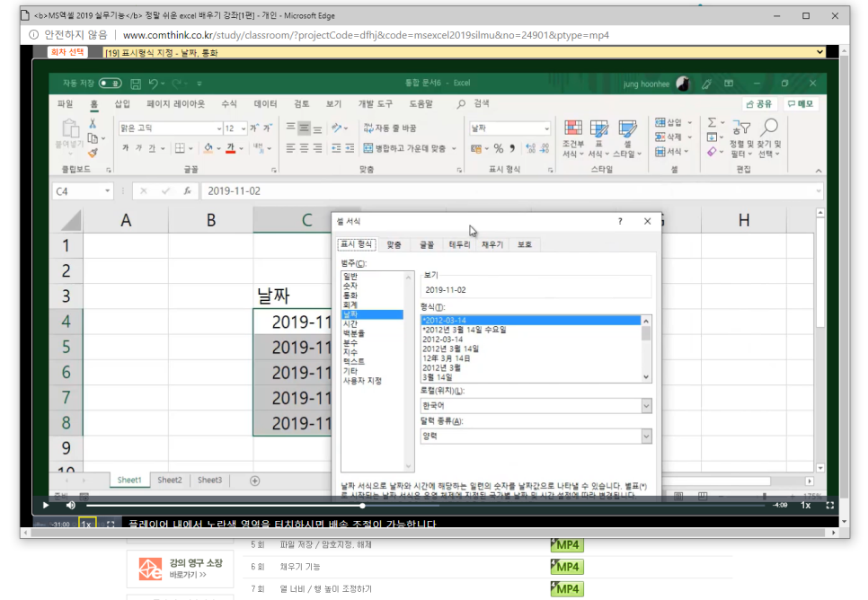Open the 파일 menu tab
Image resolution: width=868 pixels, height=600 pixels.
coord(66,103)
